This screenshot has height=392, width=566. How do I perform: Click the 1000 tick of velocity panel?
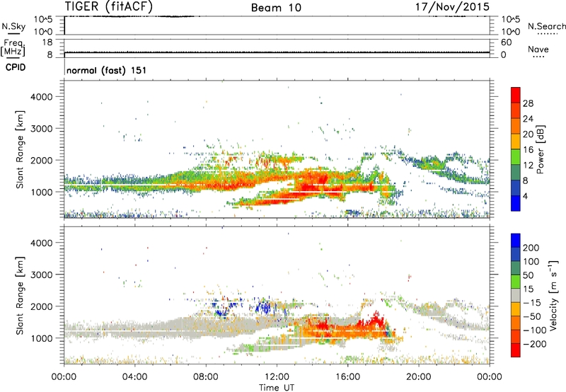42,338
